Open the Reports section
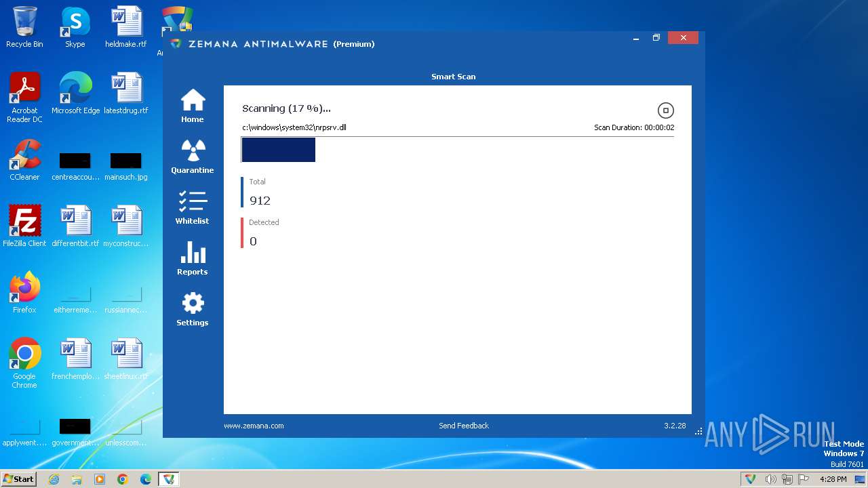Viewport: 868px width, 488px height. (193, 258)
